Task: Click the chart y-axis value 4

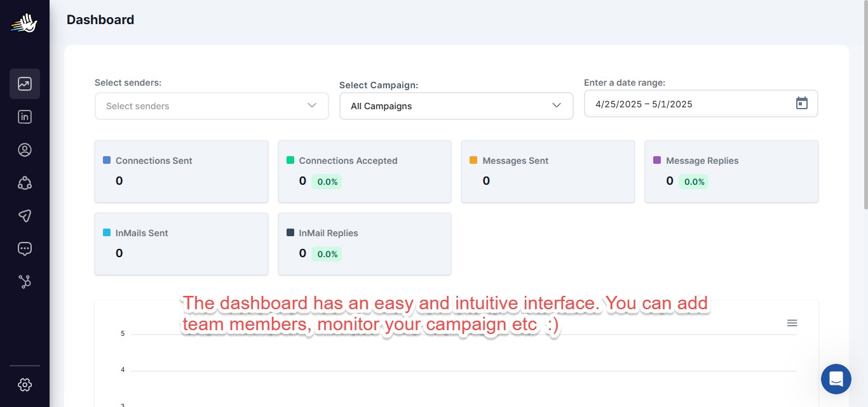Action: point(123,370)
